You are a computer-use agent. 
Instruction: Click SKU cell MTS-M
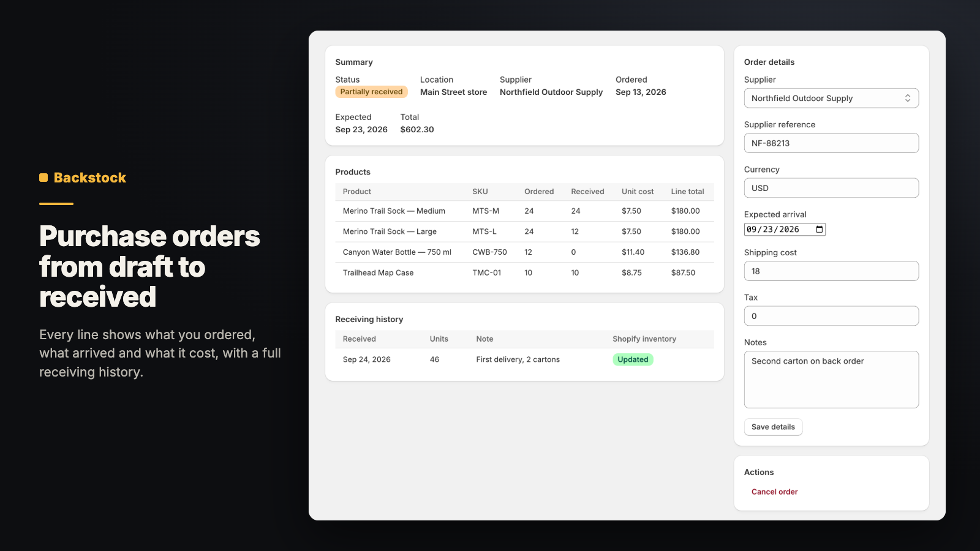click(x=486, y=211)
